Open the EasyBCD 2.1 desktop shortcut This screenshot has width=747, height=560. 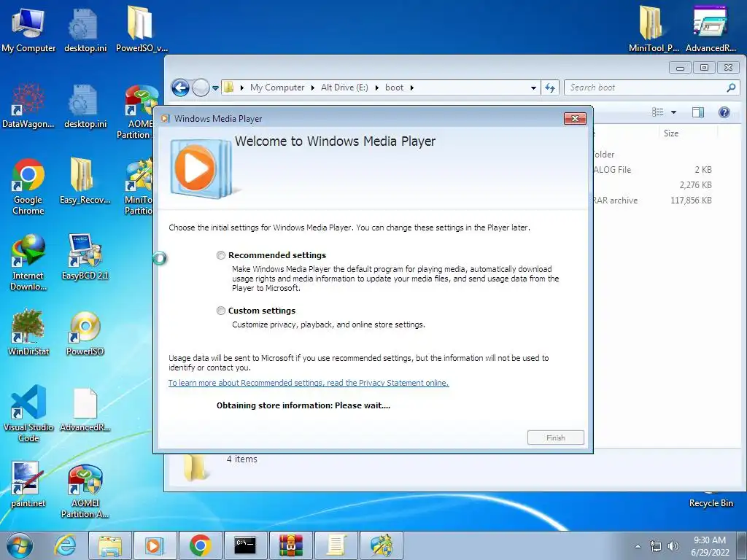coord(85,257)
